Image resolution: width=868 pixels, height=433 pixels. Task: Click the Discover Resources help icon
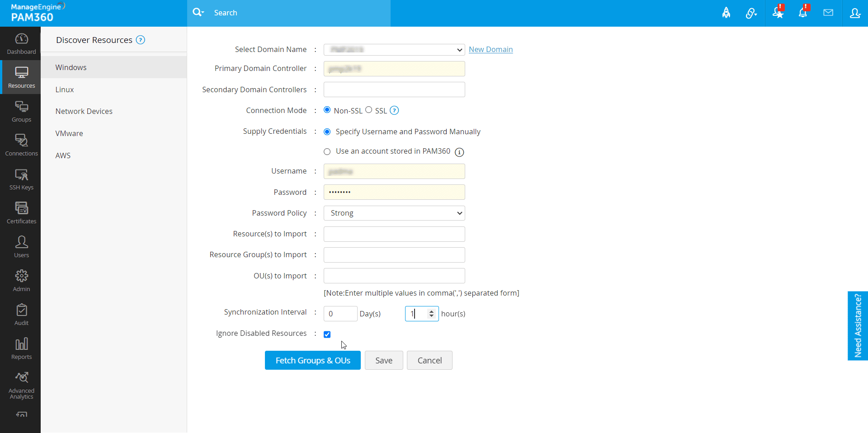pos(141,40)
